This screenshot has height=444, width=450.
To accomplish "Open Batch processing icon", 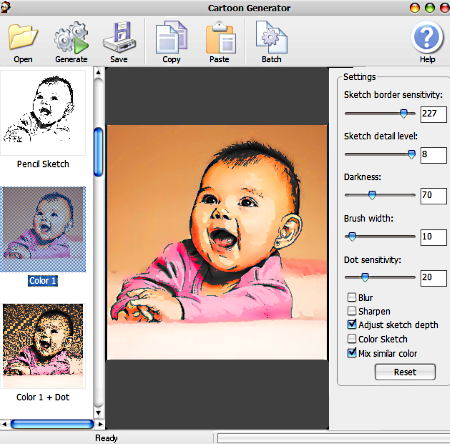I will pos(271,37).
